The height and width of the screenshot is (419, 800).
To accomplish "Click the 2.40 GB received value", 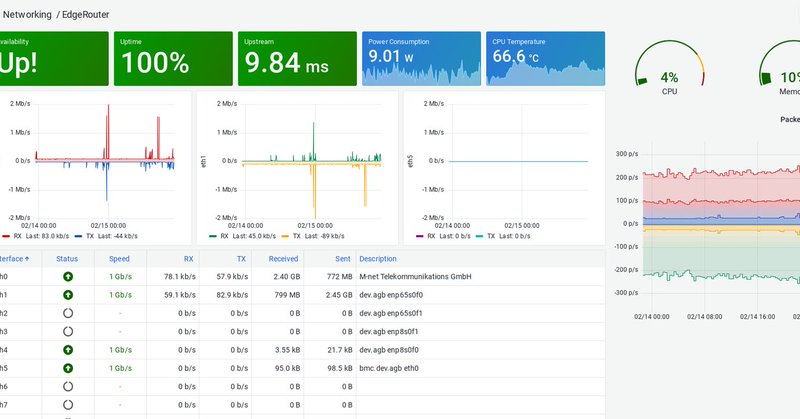I will (x=287, y=277).
